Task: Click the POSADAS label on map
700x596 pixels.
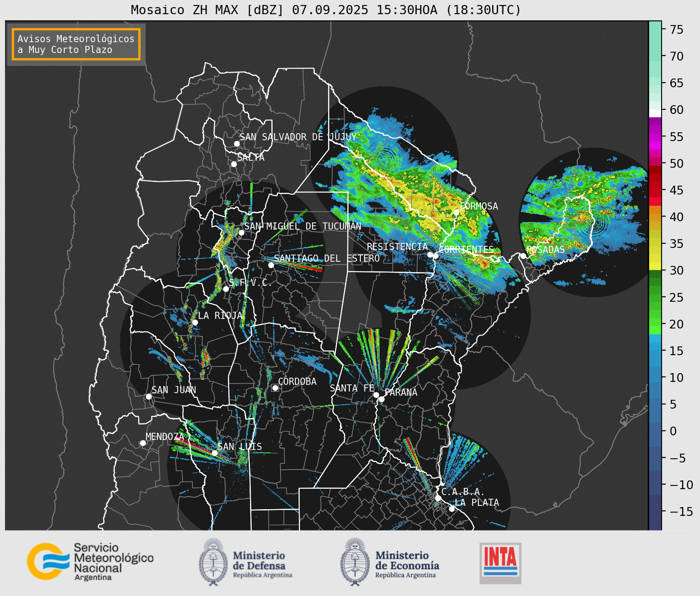Action: click(545, 250)
